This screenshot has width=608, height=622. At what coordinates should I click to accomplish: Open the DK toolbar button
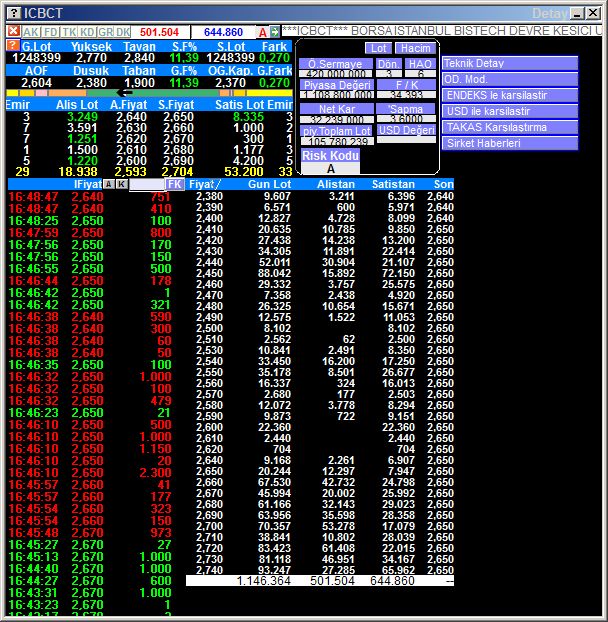(x=123, y=32)
